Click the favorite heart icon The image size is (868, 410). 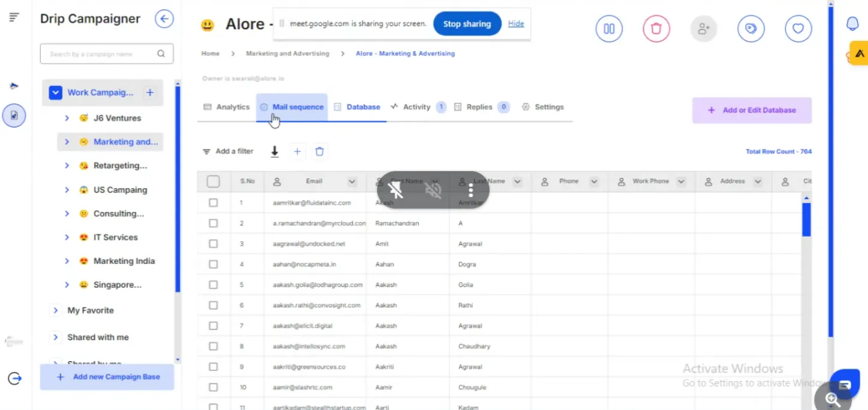click(x=798, y=28)
